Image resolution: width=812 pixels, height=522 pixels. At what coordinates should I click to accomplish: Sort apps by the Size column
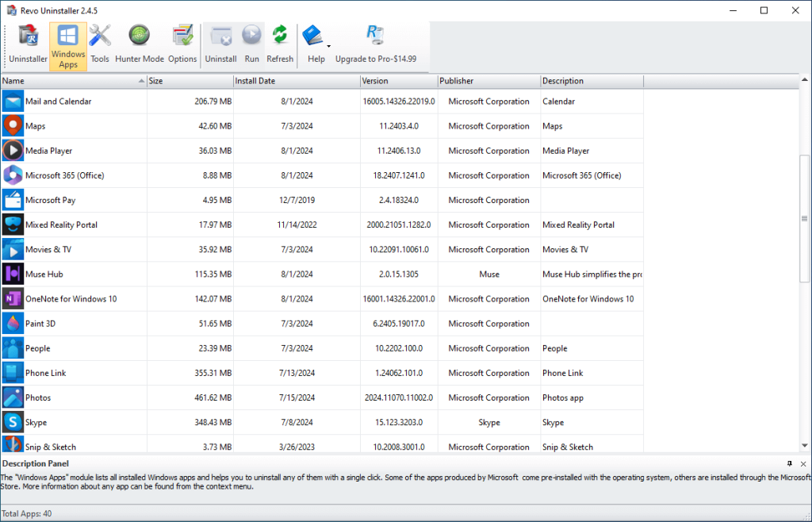pos(190,80)
